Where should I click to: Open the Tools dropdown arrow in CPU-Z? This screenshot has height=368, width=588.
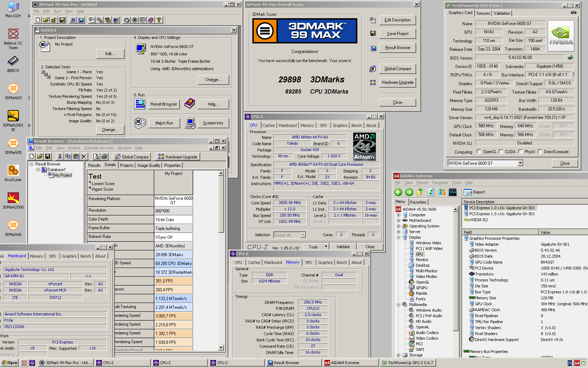(326, 246)
